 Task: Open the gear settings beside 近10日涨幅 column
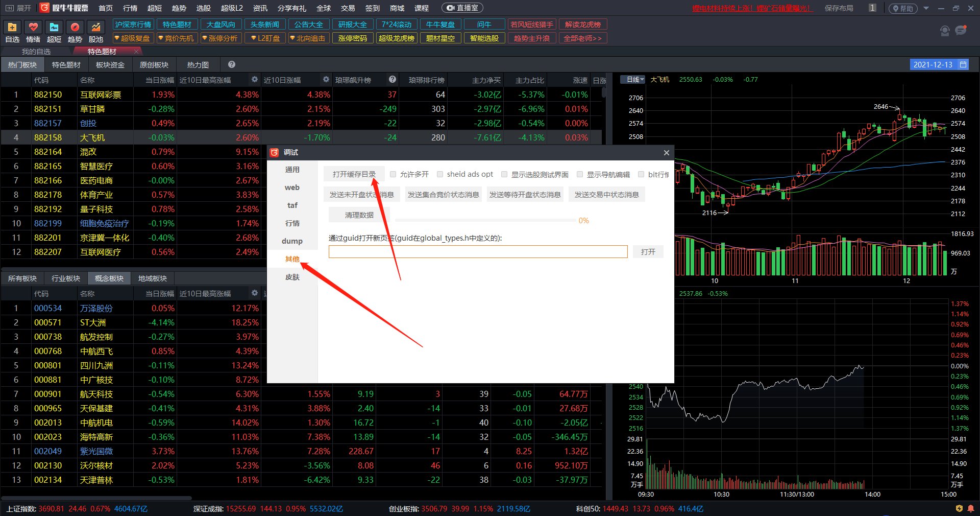(326, 79)
